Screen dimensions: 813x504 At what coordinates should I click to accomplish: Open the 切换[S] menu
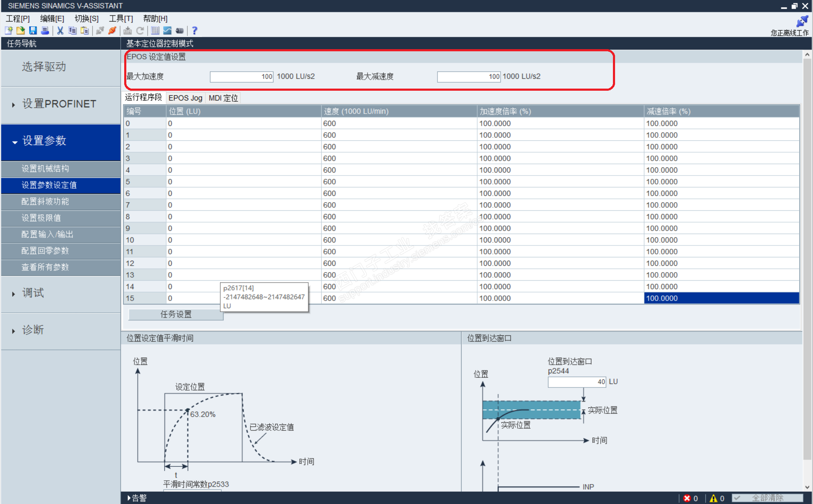86,19
